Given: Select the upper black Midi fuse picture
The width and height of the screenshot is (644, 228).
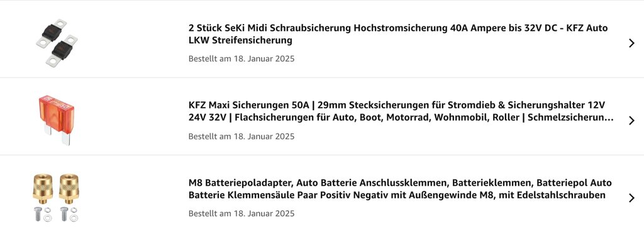Looking at the screenshot, I should coord(52,33).
